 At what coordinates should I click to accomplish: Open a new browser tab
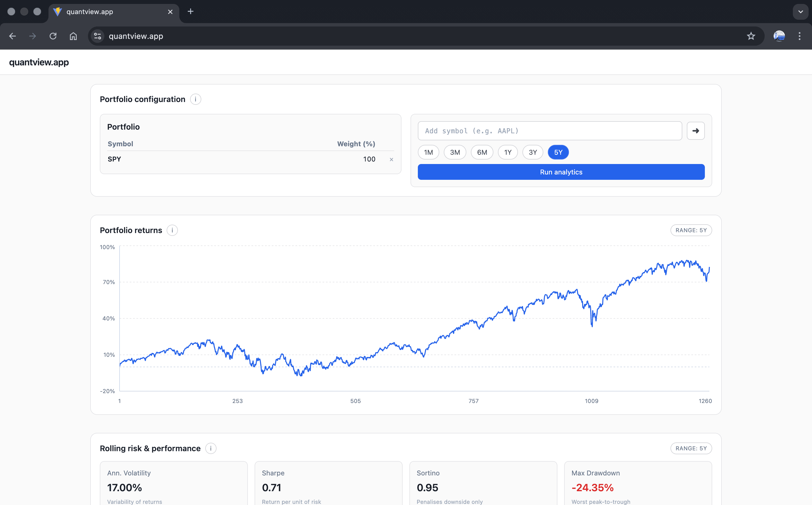191,12
